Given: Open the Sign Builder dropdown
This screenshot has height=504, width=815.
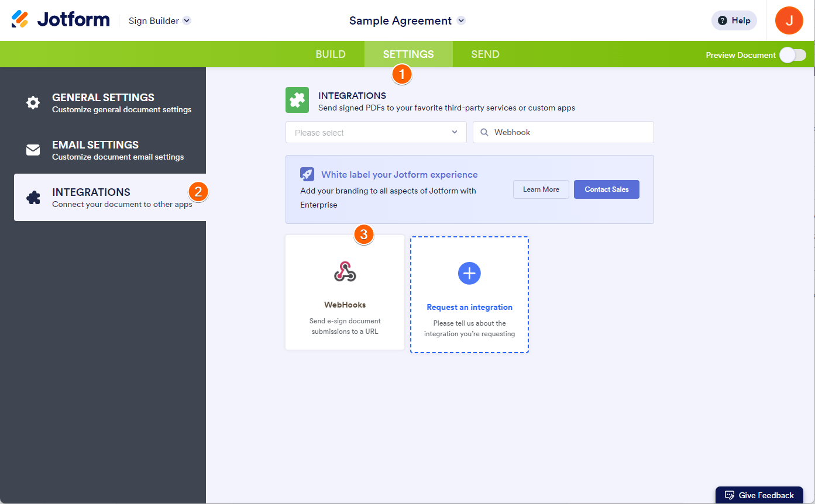Looking at the screenshot, I should tap(187, 21).
